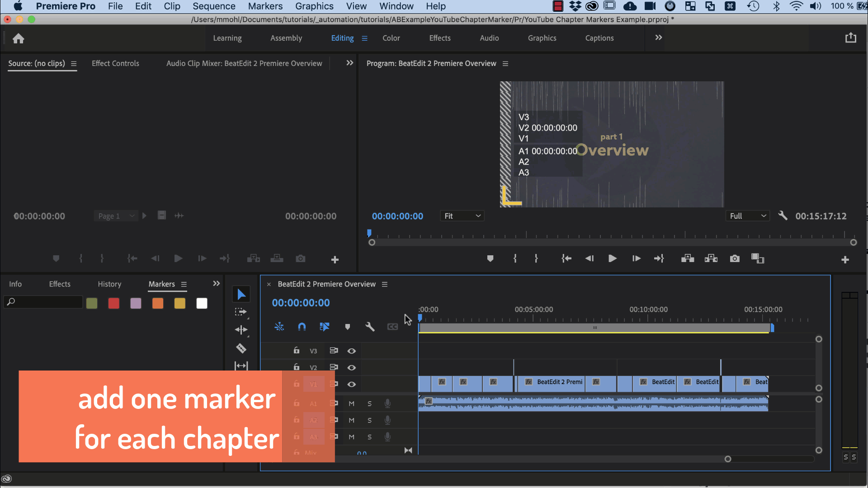Mute audio track A1

[351, 404]
